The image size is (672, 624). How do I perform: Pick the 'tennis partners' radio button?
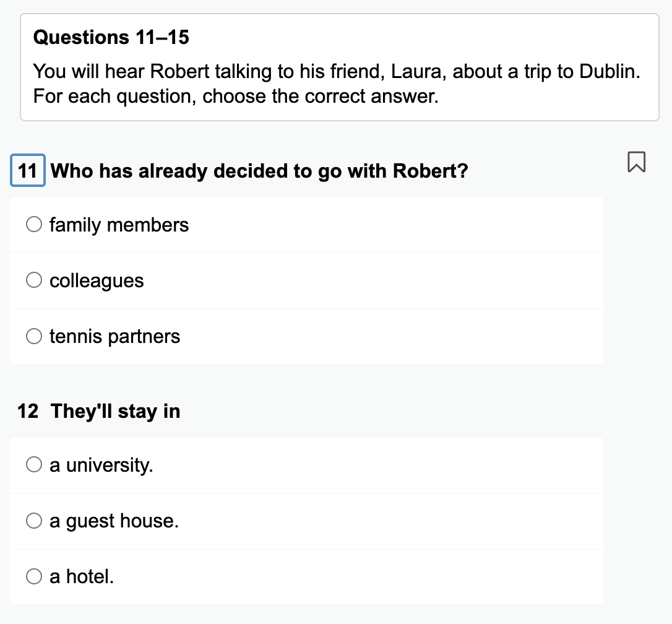34,336
